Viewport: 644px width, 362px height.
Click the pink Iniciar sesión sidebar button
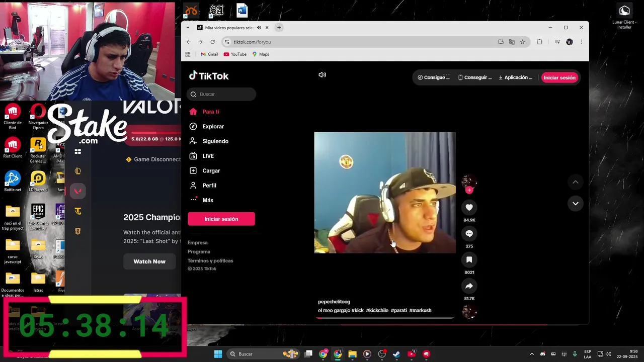pyautogui.click(x=221, y=219)
